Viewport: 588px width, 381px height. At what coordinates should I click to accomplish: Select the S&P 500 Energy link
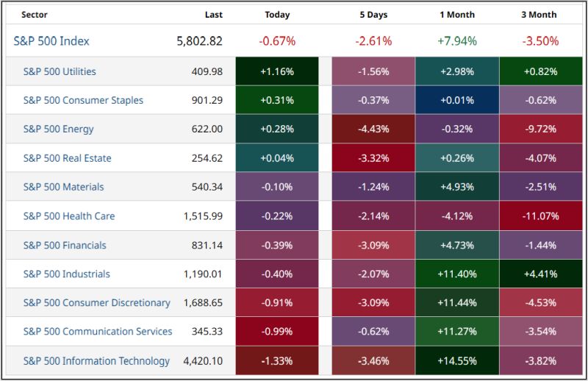[58, 129]
